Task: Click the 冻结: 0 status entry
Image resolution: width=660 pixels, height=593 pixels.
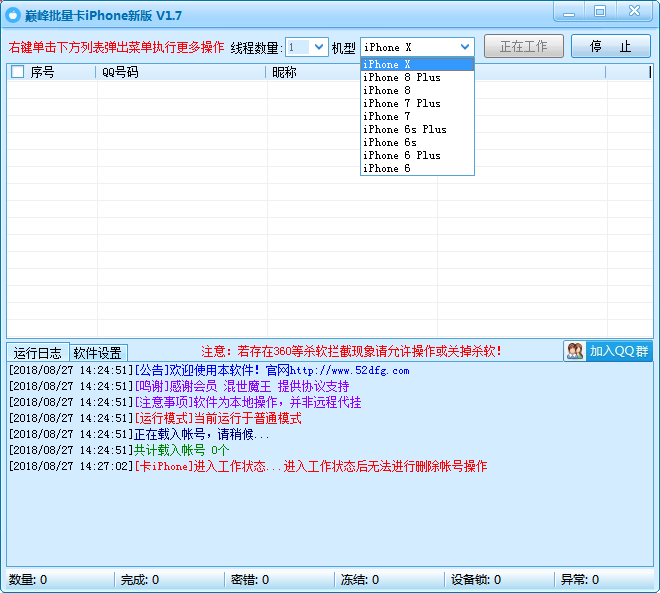Action: (359, 580)
